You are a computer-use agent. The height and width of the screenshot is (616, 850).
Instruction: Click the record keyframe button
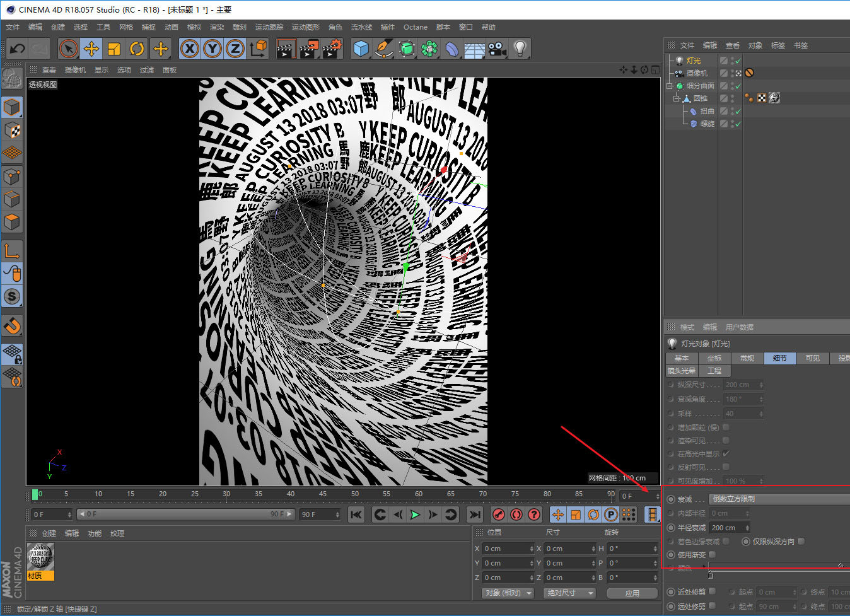(499, 514)
